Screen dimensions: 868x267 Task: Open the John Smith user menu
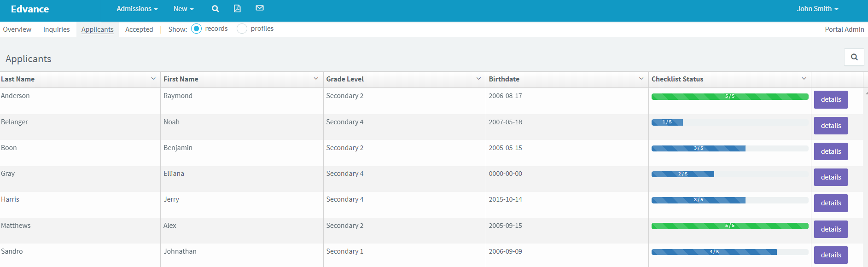817,9
